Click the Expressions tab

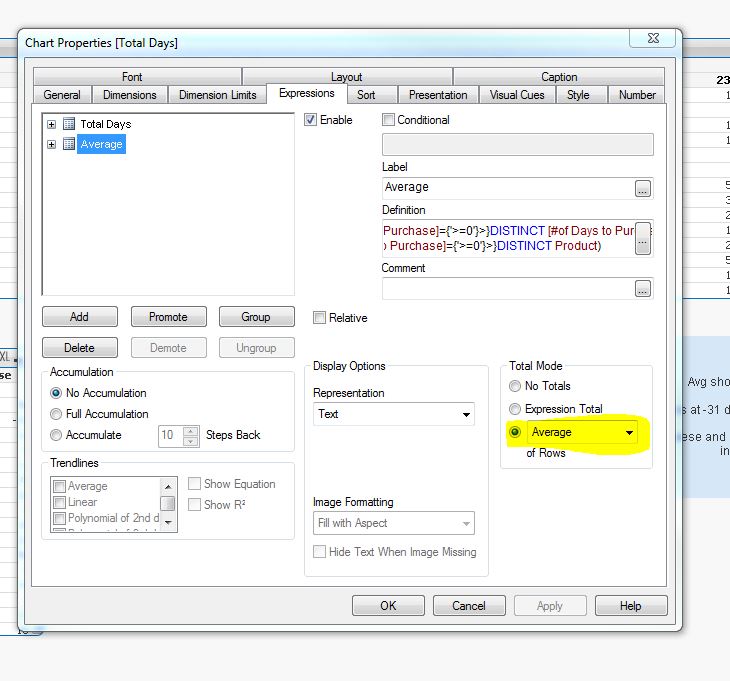[x=307, y=93]
